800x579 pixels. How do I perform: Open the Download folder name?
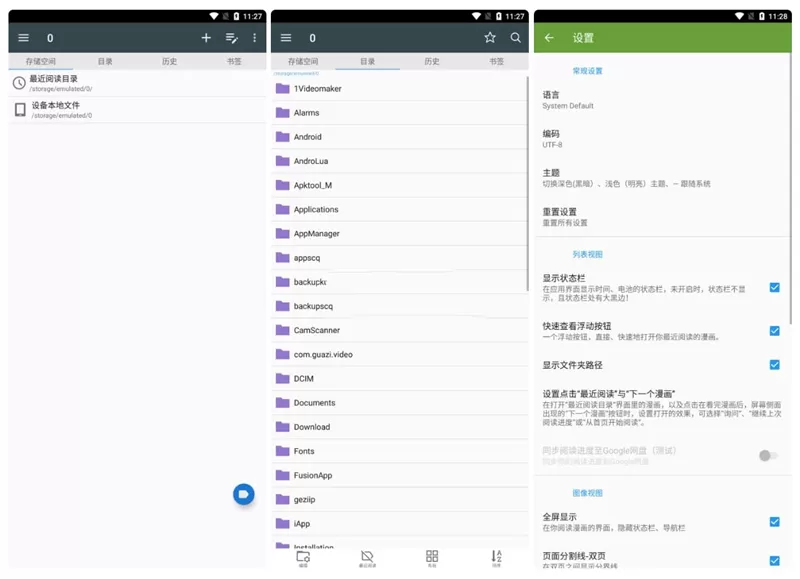[x=312, y=426]
